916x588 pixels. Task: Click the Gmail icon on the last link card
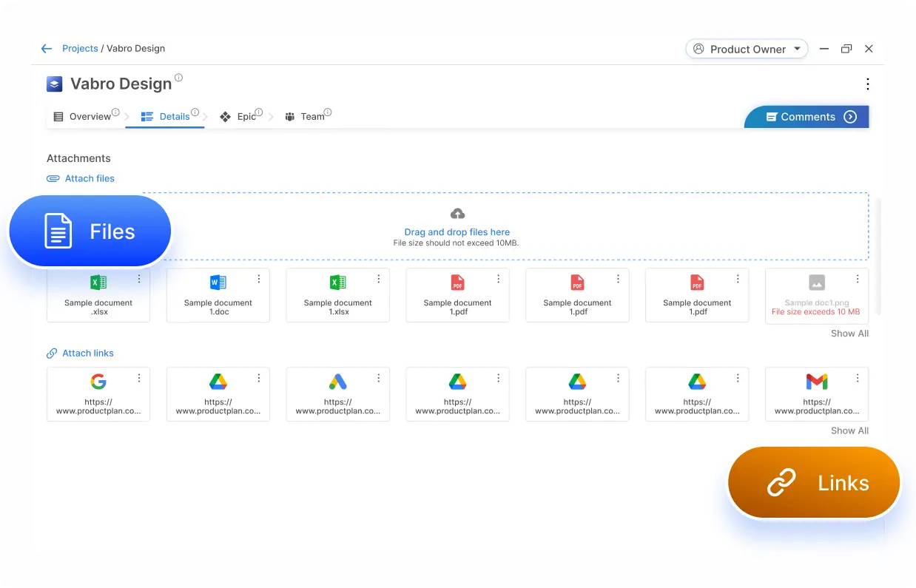point(816,382)
